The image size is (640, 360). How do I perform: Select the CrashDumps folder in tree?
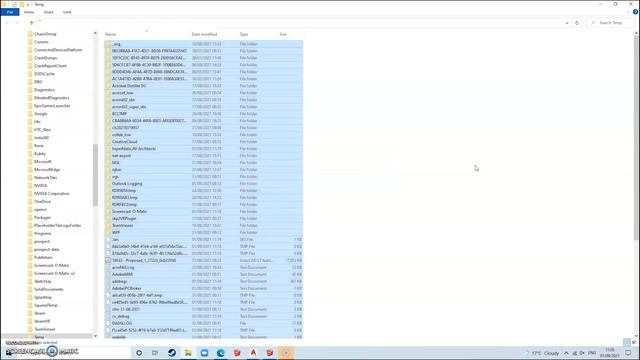pos(45,58)
